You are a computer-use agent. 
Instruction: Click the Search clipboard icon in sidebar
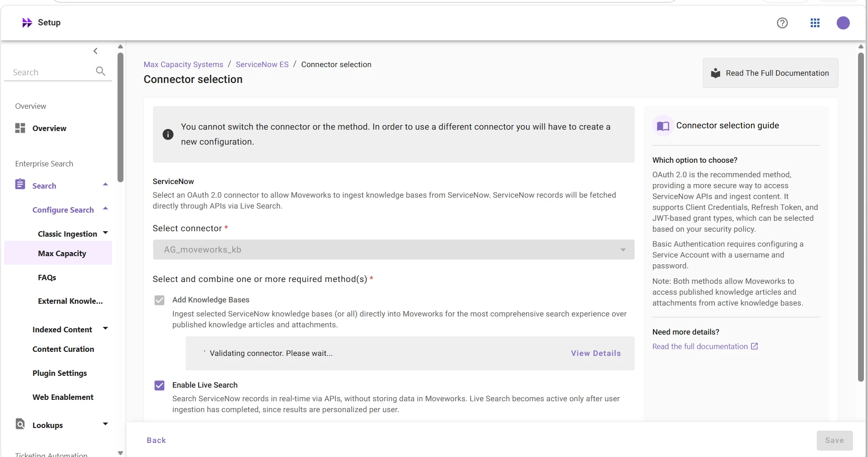coord(20,184)
